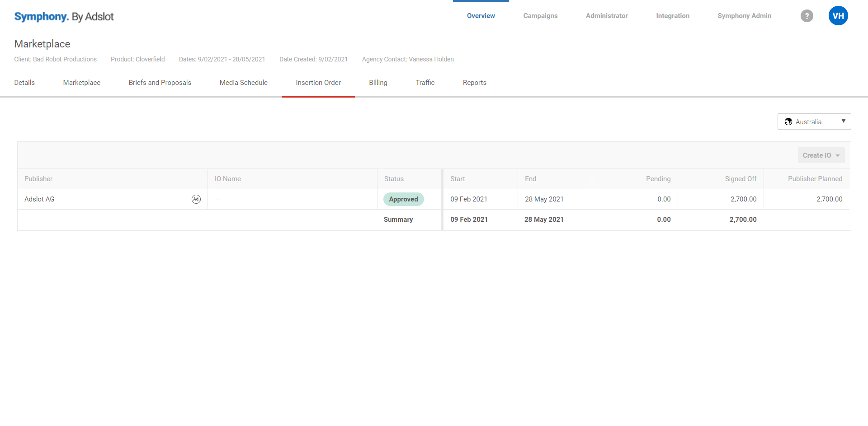The height and width of the screenshot is (426, 868).
Task: Click the IO Name dash for Adslot AG
Action: point(217,199)
